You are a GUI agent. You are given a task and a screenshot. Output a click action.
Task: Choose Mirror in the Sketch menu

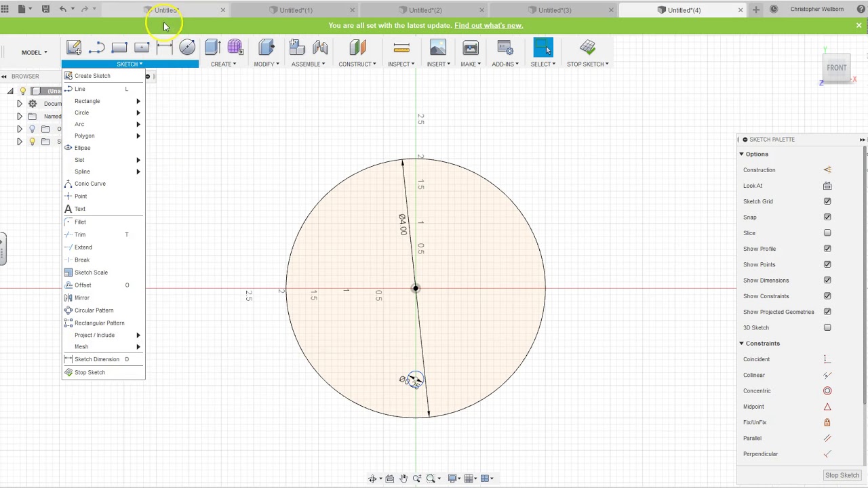[x=103, y=298]
